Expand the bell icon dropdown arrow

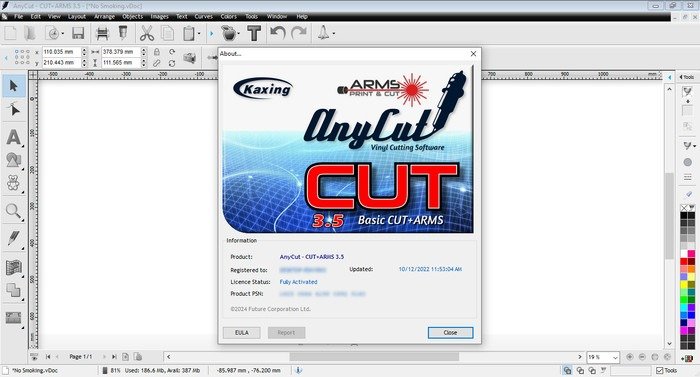coord(334,34)
